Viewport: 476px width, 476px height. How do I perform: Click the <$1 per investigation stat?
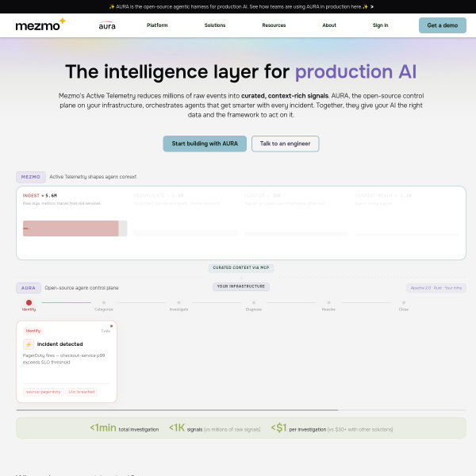(332, 428)
